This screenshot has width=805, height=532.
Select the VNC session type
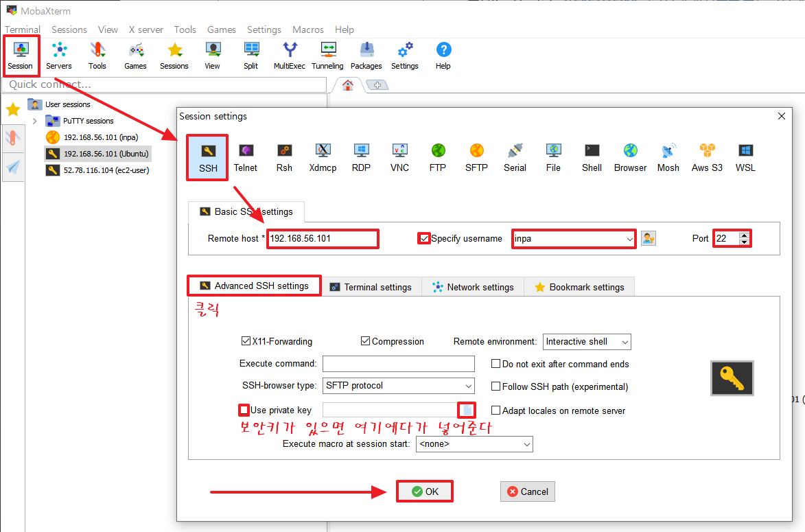coord(400,158)
